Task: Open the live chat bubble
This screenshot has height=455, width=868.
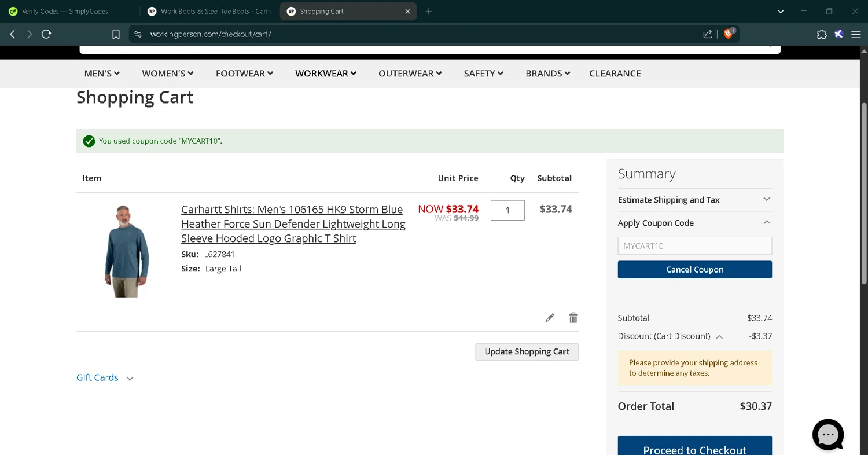Action: (828, 434)
